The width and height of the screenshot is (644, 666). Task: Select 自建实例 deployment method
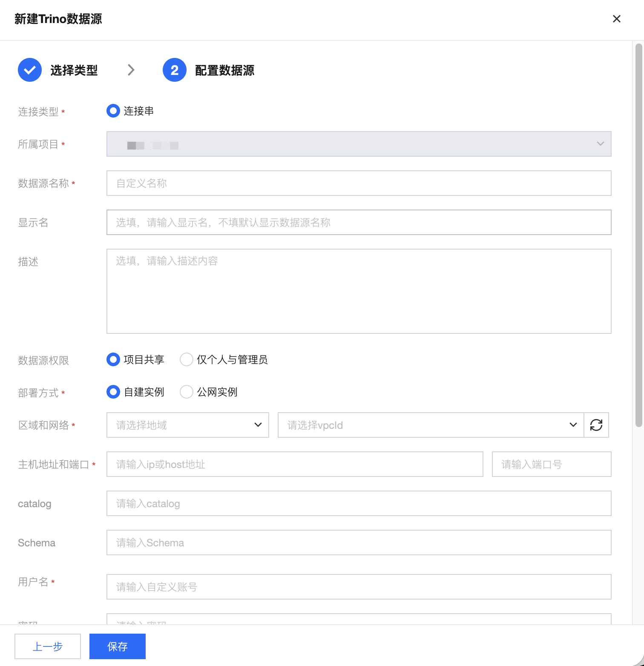(113, 392)
